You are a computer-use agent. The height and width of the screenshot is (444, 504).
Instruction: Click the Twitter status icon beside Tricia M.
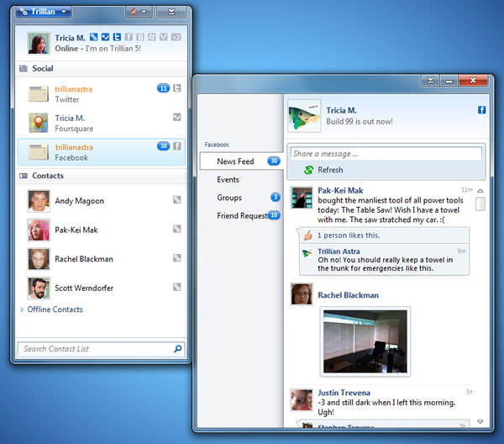pyautogui.click(x=117, y=37)
